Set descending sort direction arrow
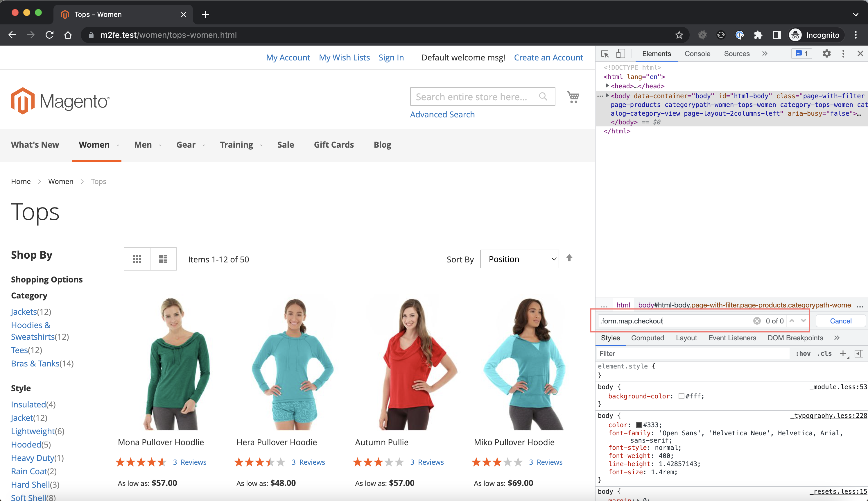This screenshot has width=868, height=501. point(569,258)
